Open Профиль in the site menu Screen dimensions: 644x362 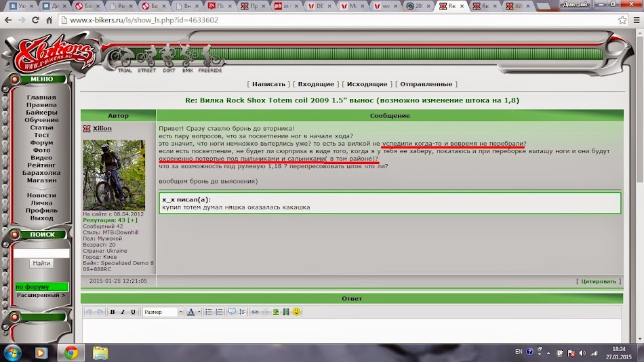point(41,210)
